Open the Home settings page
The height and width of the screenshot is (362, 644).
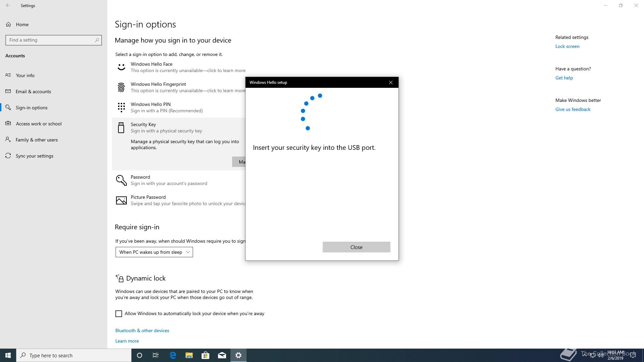point(54,24)
